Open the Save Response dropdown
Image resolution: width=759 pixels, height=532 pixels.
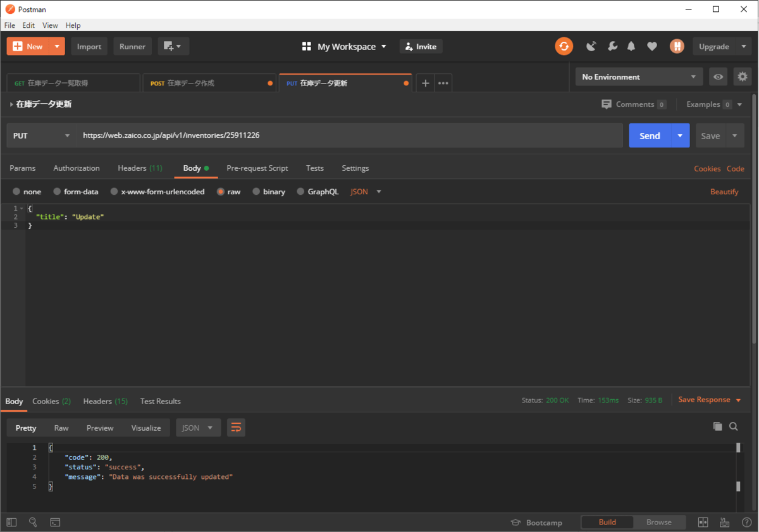point(710,400)
